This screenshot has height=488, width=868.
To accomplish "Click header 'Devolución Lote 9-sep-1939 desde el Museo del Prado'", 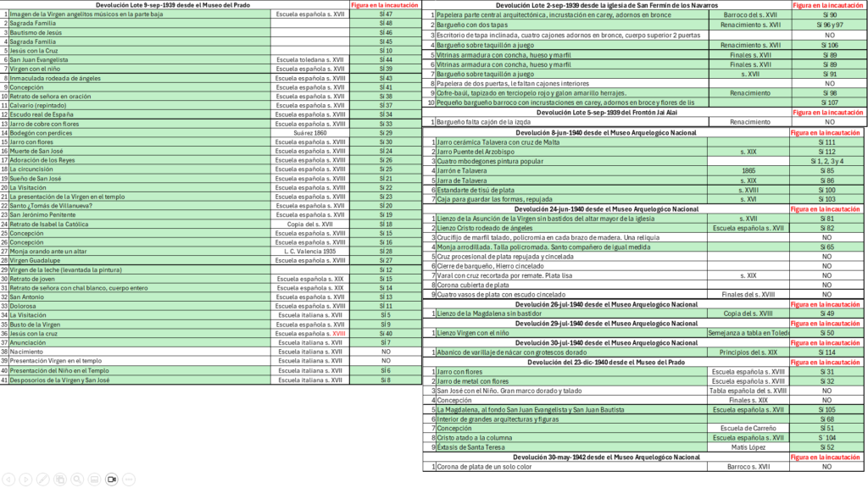I will 173,5.
